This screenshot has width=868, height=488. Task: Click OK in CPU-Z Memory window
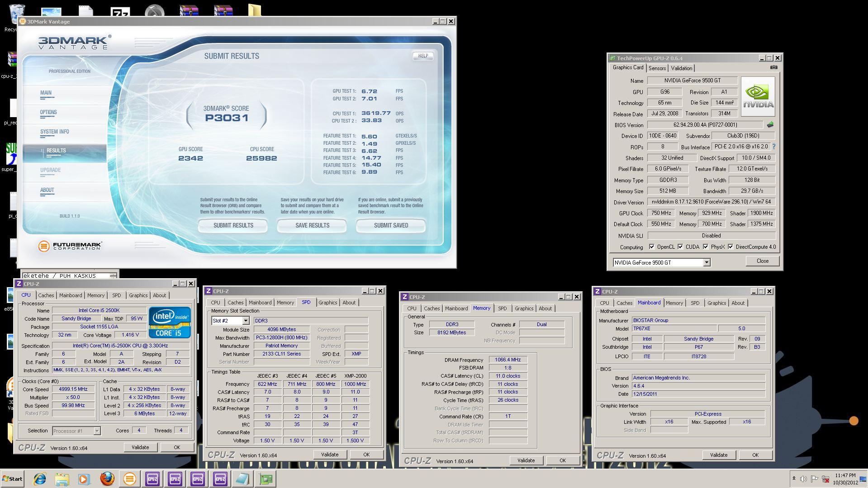(562, 460)
